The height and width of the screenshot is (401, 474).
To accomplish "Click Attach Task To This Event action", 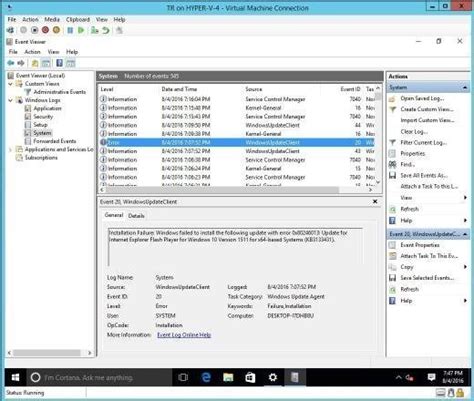I will click(x=429, y=256).
